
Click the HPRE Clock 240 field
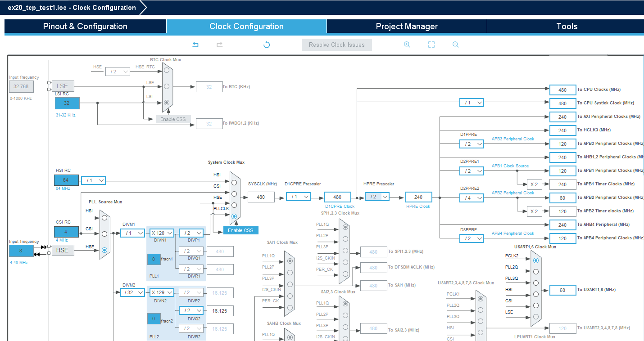pos(419,197)
